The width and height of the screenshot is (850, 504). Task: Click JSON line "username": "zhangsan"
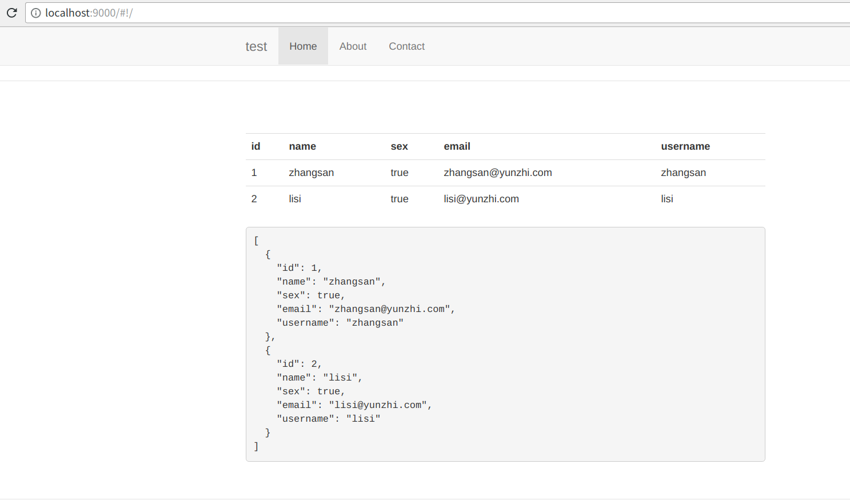(x=340, y=323)
